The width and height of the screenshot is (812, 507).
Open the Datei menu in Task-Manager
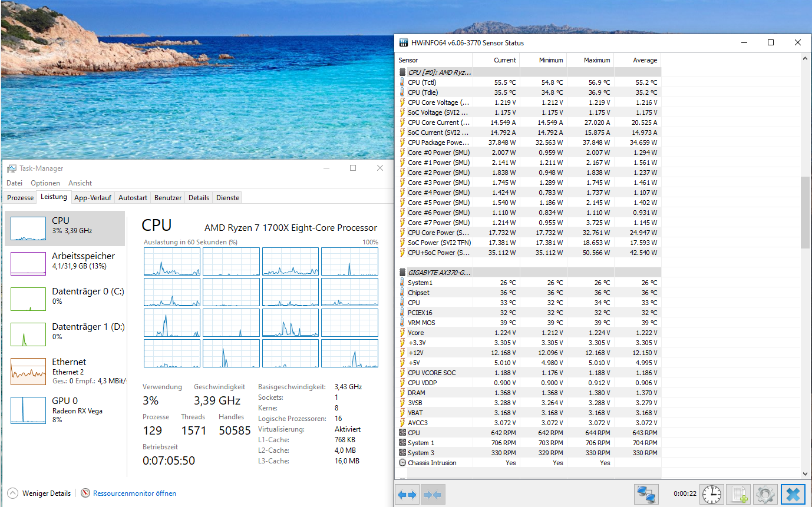click(x=15, y=183)
